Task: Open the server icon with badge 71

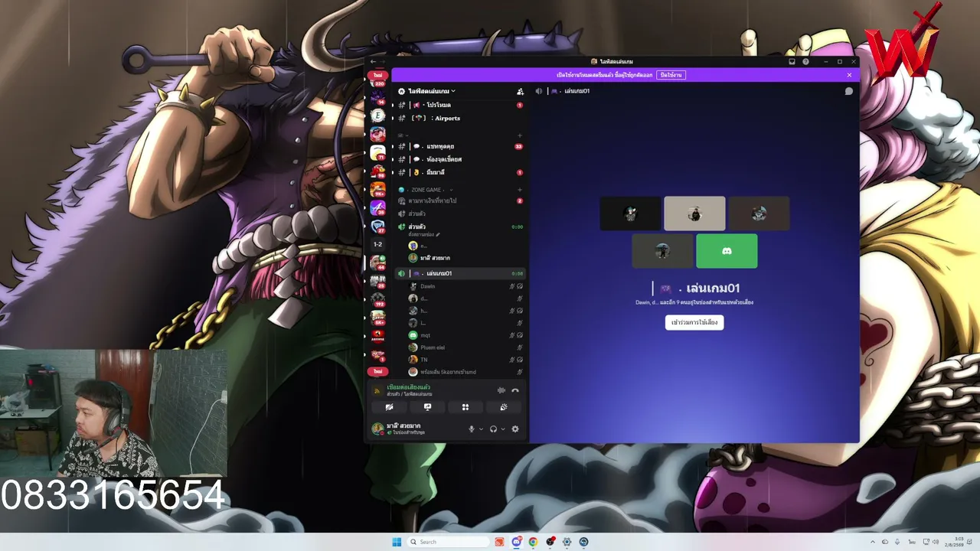Action: pyautogui.click(x=377, y=152)
